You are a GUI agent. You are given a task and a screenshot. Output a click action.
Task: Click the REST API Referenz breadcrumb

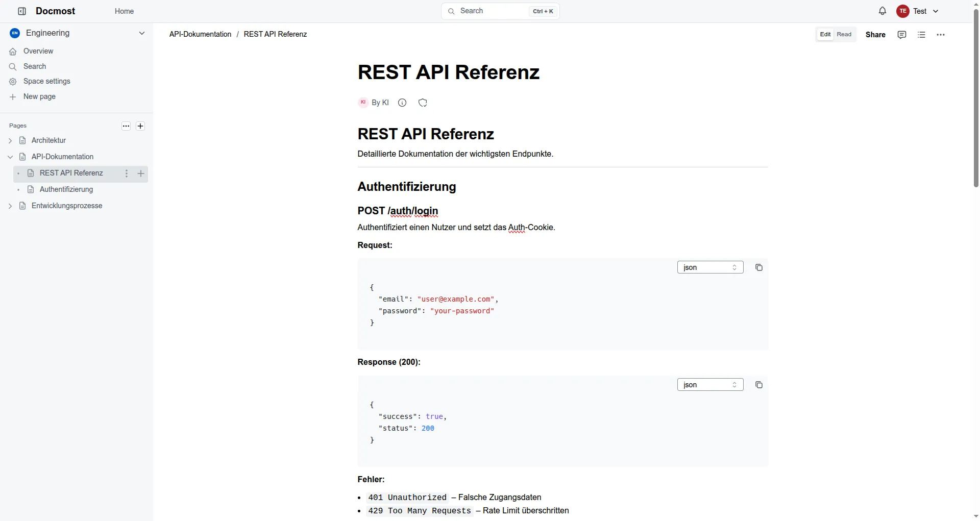275,34
